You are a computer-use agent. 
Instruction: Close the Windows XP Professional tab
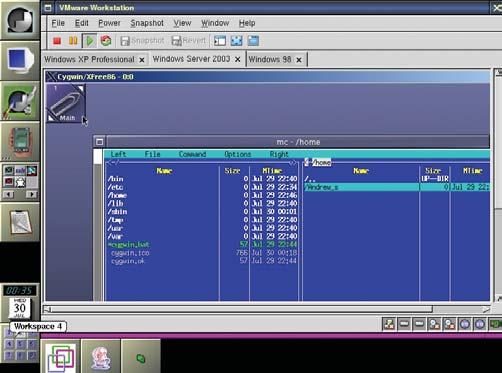click(x=142, y=60)
